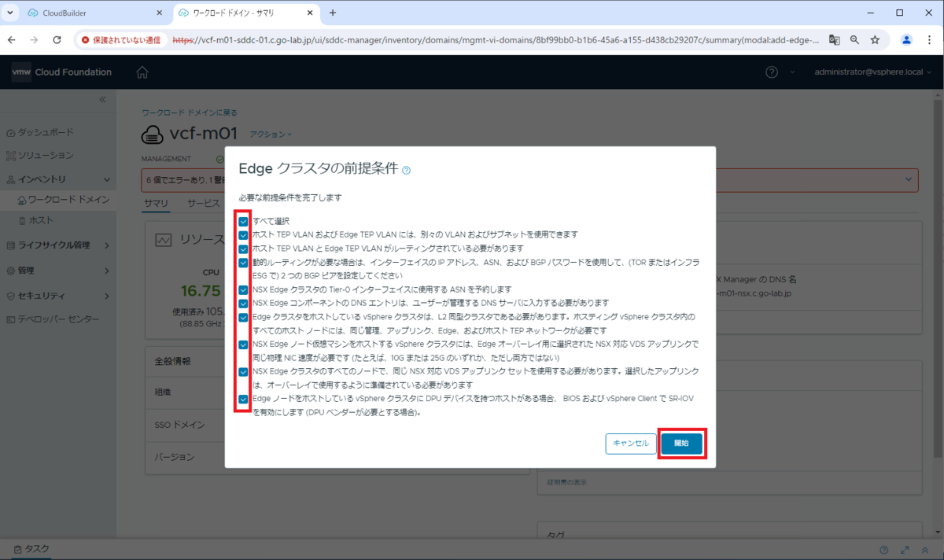Click ワークロード ドメインに戻る link
Viewport: 944px width, 560px height.
tap(189, 113)
